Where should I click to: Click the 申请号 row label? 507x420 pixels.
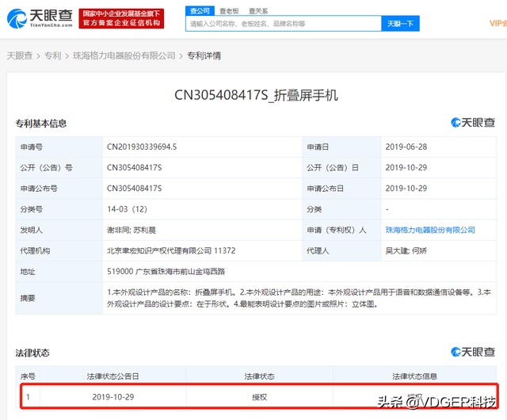[32, 147]
